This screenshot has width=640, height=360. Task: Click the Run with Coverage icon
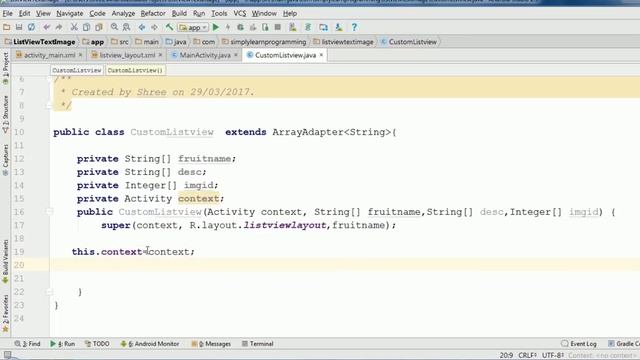point(253,27)
